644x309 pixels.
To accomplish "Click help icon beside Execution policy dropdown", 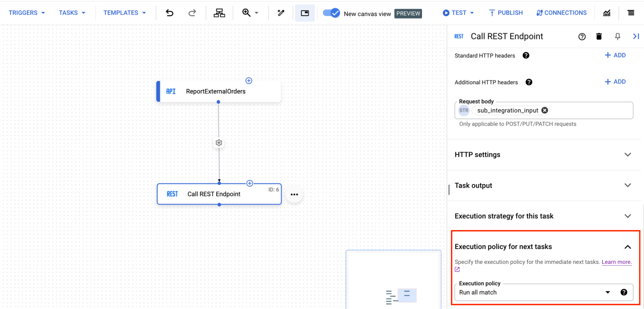I will click(x=624, y=292).
